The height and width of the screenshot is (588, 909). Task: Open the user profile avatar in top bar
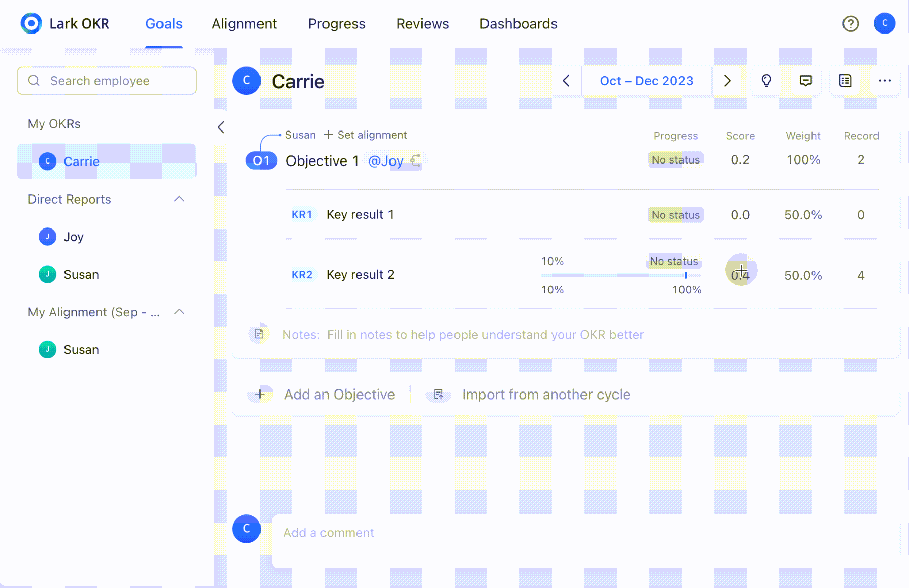click(885, 23)
